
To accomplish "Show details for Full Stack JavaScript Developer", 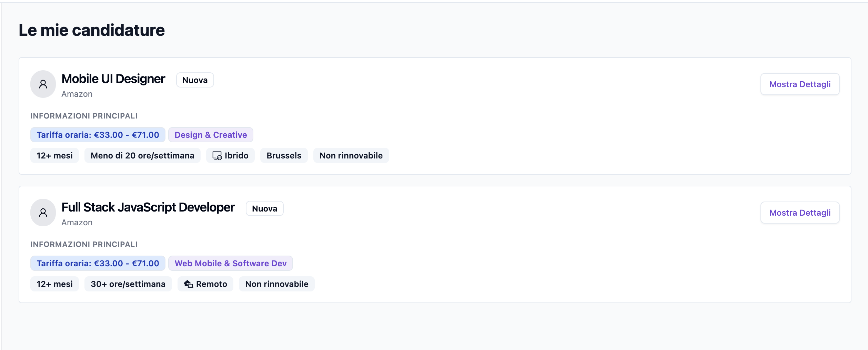I will click(799, 213).
